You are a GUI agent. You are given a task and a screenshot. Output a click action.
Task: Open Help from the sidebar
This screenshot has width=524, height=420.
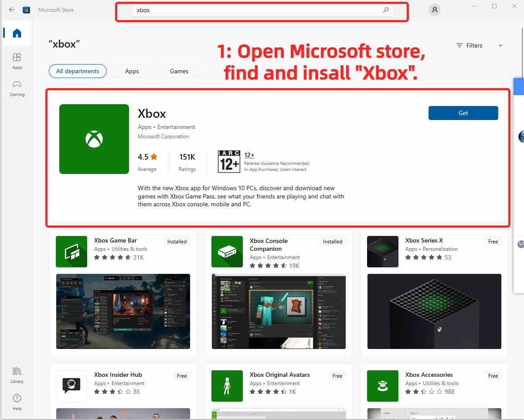point(17,402)
